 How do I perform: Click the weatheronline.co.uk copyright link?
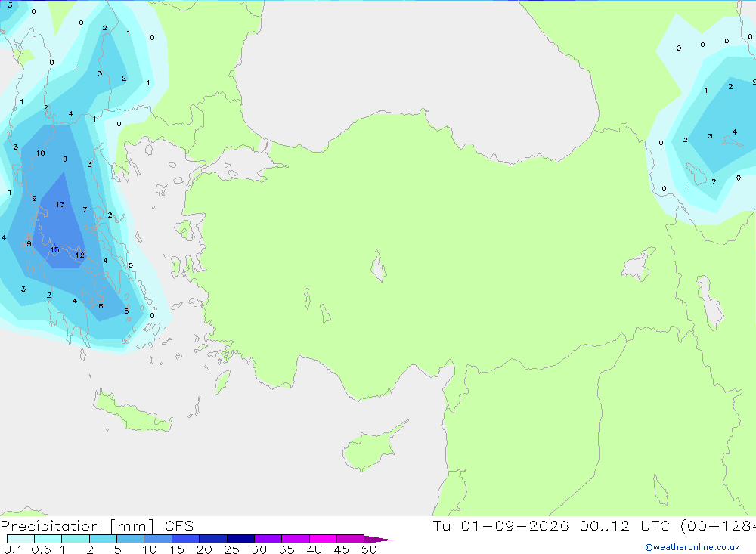pos(692,547)
